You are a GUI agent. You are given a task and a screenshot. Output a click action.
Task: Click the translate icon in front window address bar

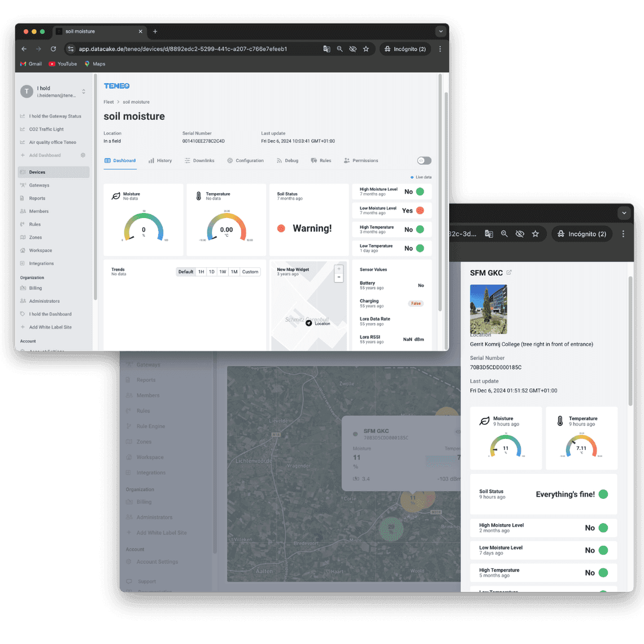327,49
